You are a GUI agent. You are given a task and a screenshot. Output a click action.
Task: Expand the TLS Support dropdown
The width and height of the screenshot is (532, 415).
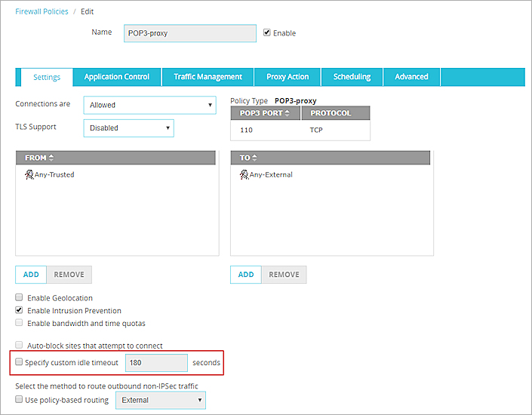128,128
